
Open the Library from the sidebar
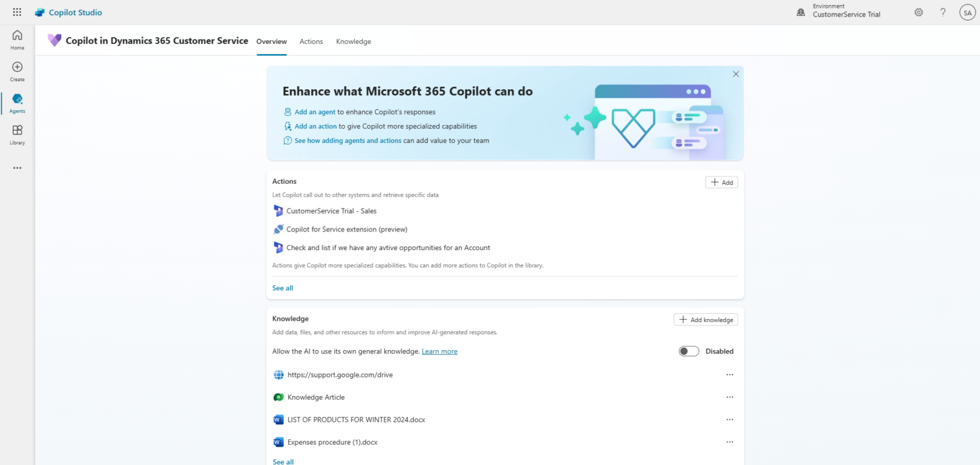pyautogui.click(x=17, y=134)
